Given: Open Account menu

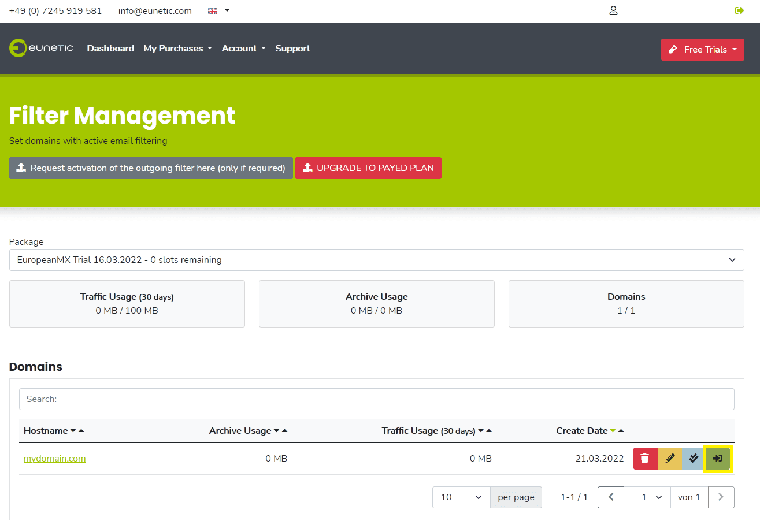Looking at the screenshot, I should (243, 49).
